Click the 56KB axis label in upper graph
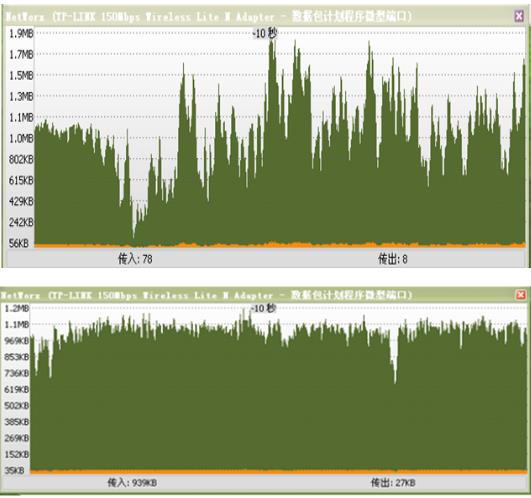 (19, 243)
